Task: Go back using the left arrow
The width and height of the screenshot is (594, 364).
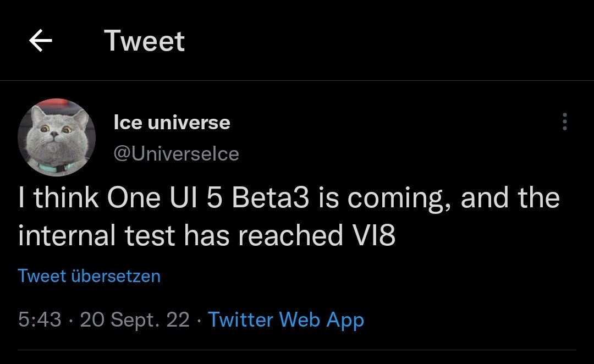Action: [41, 41]
